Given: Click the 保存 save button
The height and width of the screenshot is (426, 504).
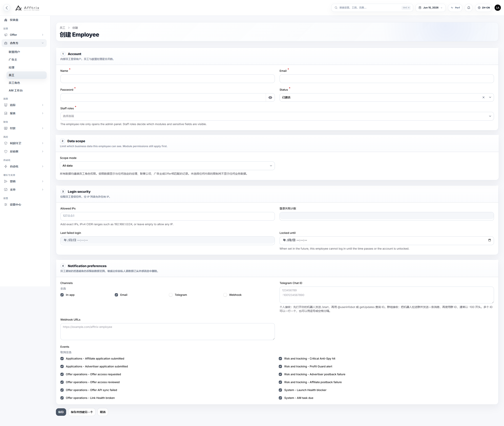Looking at the screenshot, I should point(61,412).
